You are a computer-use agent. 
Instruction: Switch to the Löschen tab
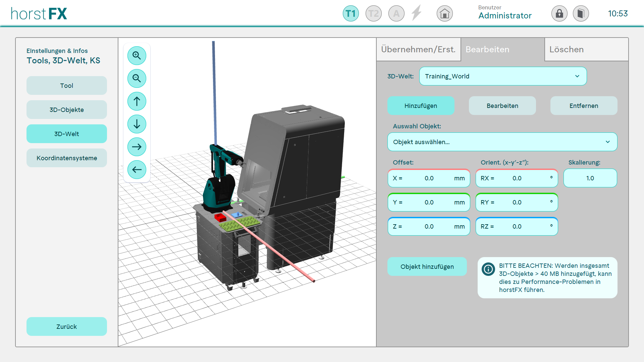586,50
